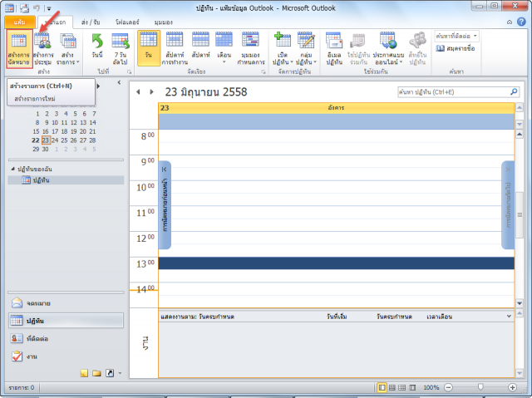
Task: Open Mail from the navigation pane
Action: click(66, 302)
